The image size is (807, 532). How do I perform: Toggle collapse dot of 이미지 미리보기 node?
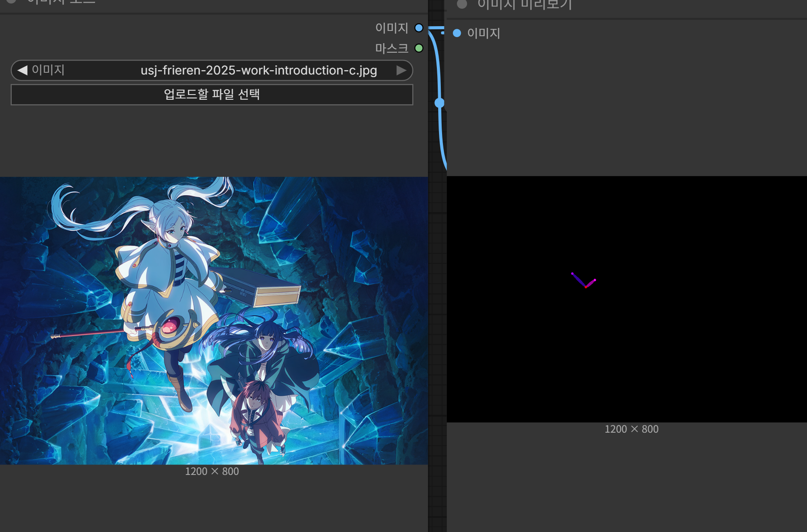462,4
